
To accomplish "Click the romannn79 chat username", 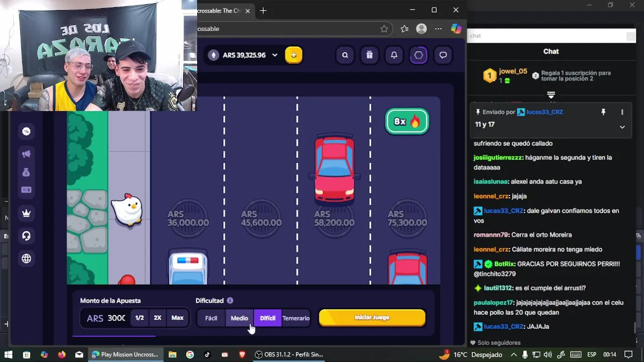I will 491,235.
